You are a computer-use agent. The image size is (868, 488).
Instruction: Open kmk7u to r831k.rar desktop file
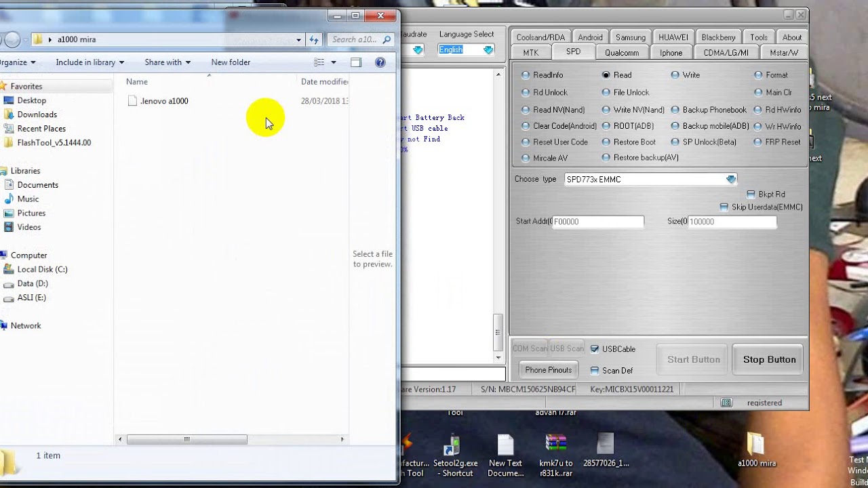point(556,455)
